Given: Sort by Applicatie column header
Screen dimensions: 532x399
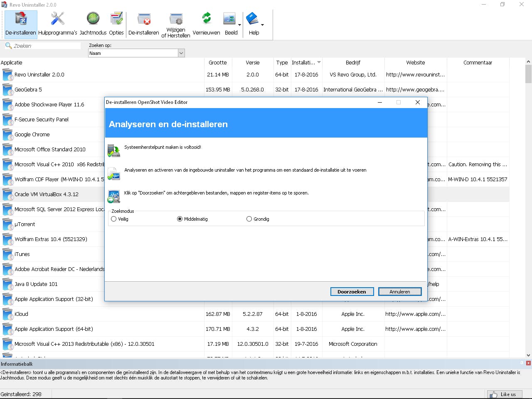Looking at the screenshot, I should tap(102, 62).
